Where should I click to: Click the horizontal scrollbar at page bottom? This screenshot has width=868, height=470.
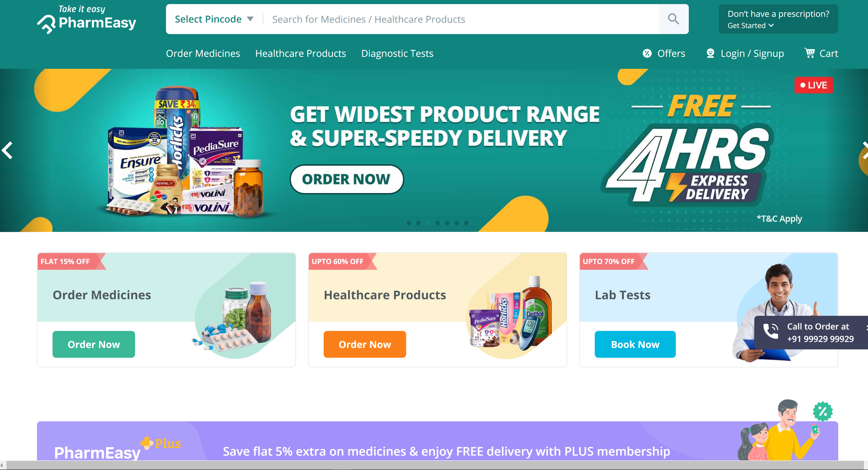pos(434,465)
